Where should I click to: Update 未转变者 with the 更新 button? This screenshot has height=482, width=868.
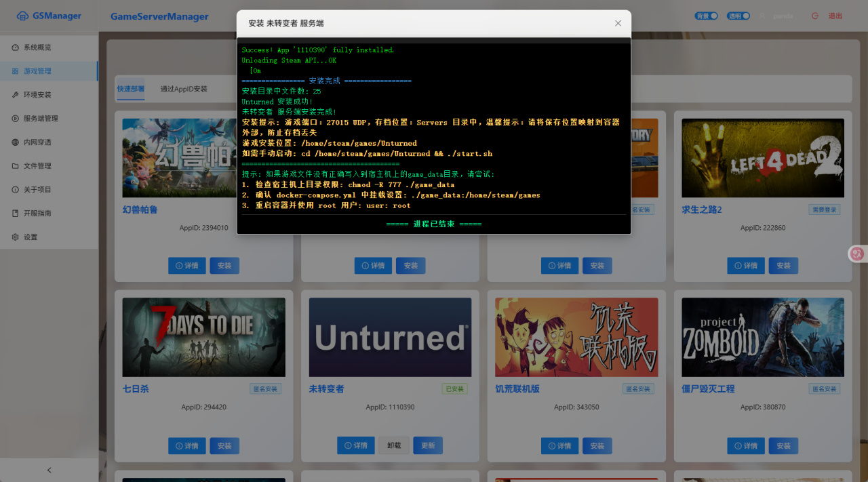click(x=428, y=445)
